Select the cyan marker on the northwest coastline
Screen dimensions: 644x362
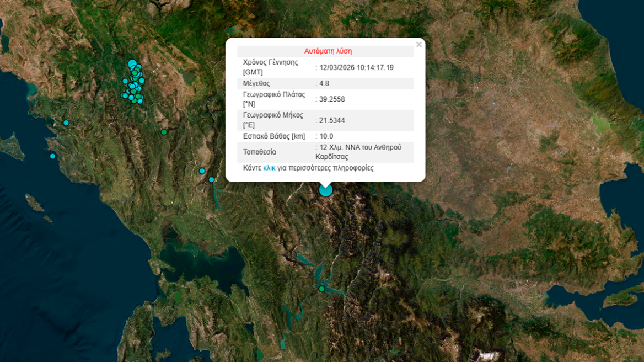point(66,123)
